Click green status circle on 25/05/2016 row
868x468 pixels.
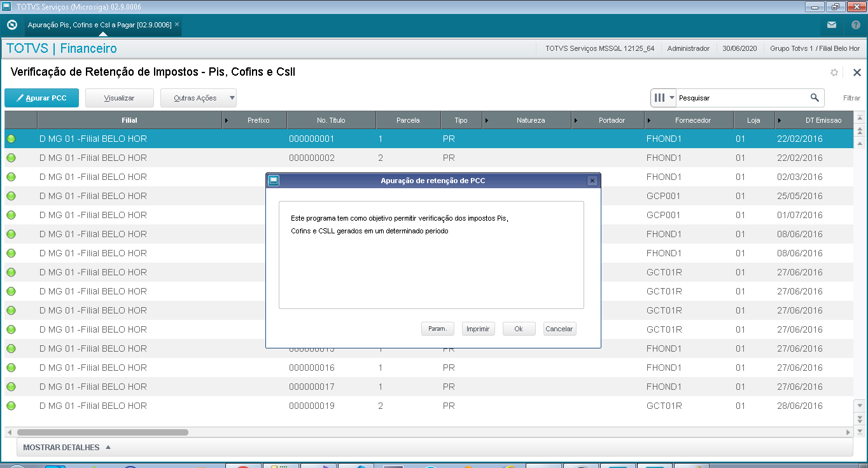[11, 196]
